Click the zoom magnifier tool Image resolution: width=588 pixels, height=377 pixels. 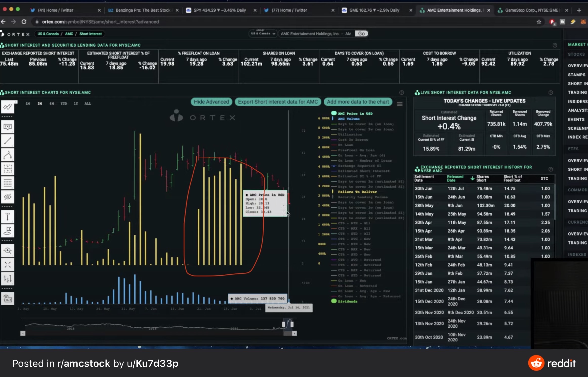[x=8, y=251]
